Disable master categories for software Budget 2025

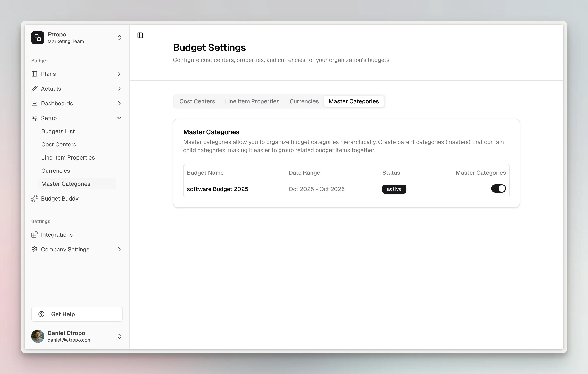tap(498, 189)
